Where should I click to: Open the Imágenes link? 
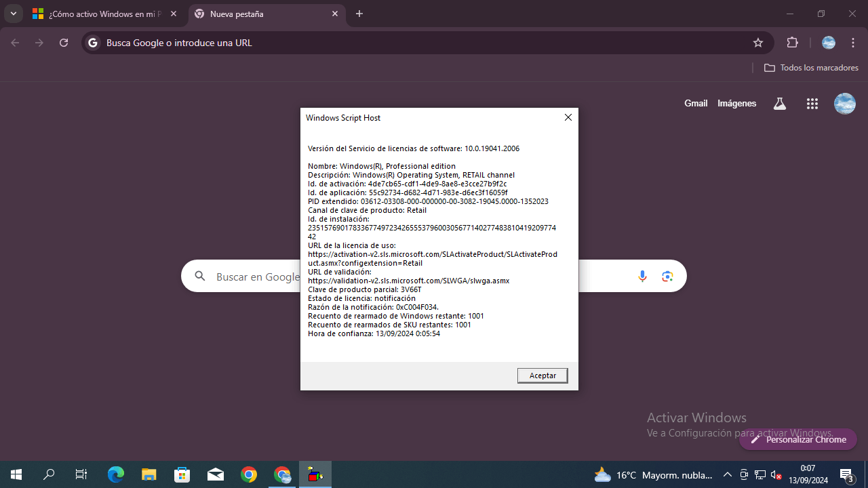pyautogui.click(x=736, y=104)
